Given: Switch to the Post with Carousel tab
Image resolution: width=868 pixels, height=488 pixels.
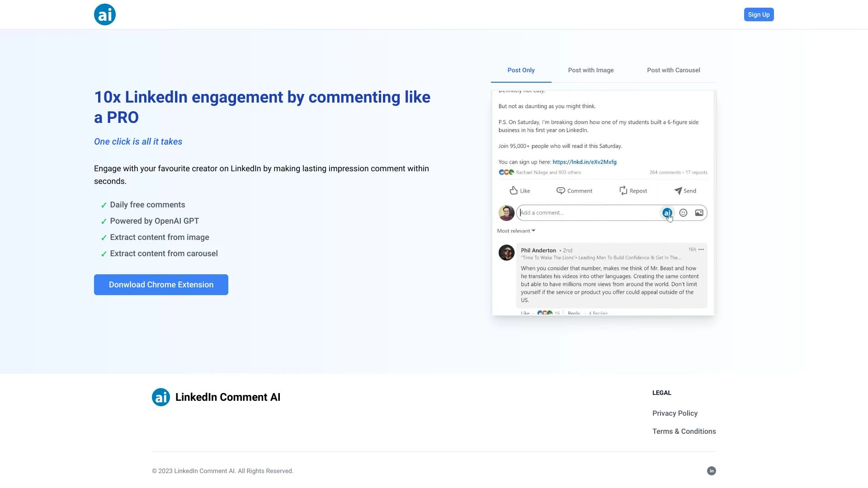Looking at the screenshot, I should click(673, 70).
